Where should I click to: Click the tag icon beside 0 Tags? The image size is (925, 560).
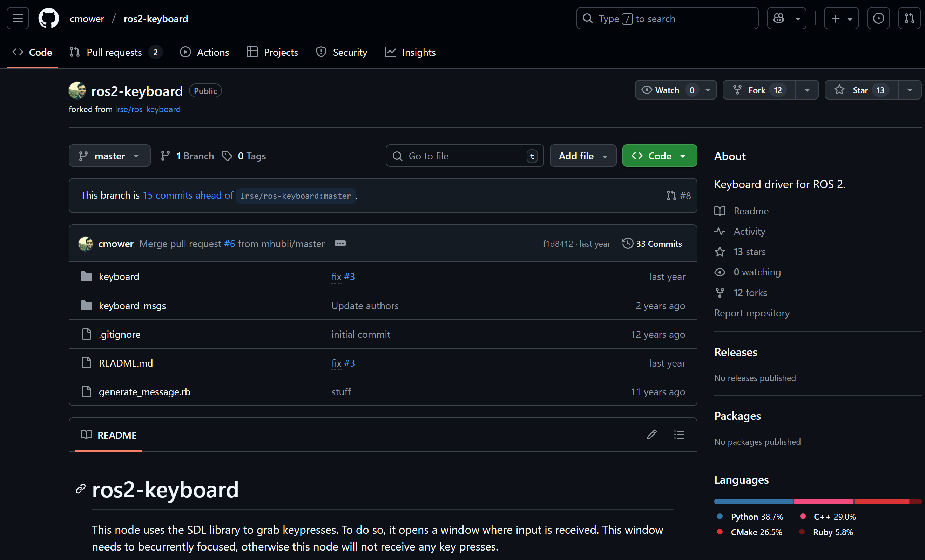[x=227, y=156]
